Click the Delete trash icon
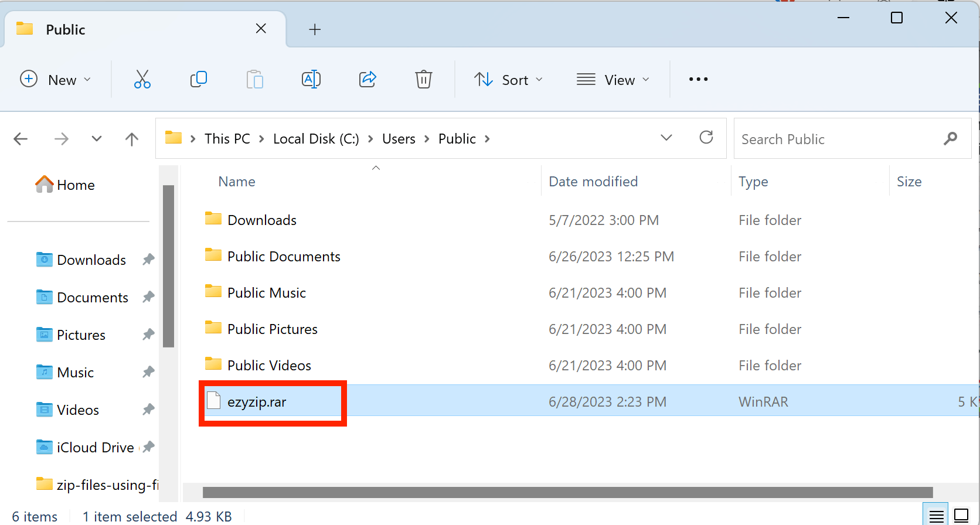Image resolution: width=980 pixels, height=525 pixels. click(x=423, y=79)
